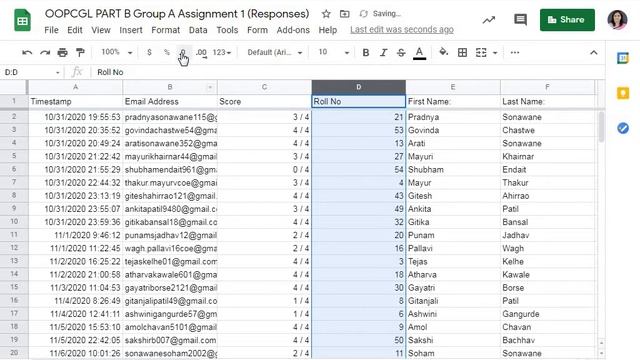The width and height of the screenshot is (640, 360).
Task: Open Google Calendar side panel
Action: [x=623, y=58]
